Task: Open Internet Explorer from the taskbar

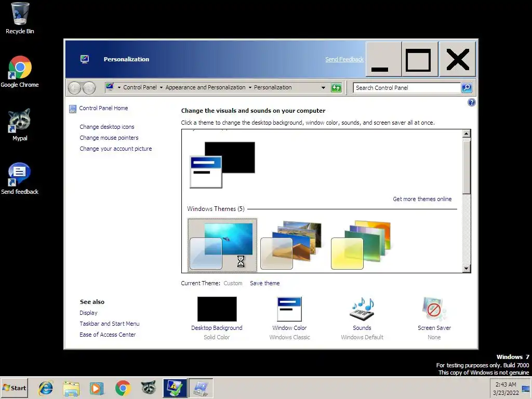Action: tap(46, 388)
